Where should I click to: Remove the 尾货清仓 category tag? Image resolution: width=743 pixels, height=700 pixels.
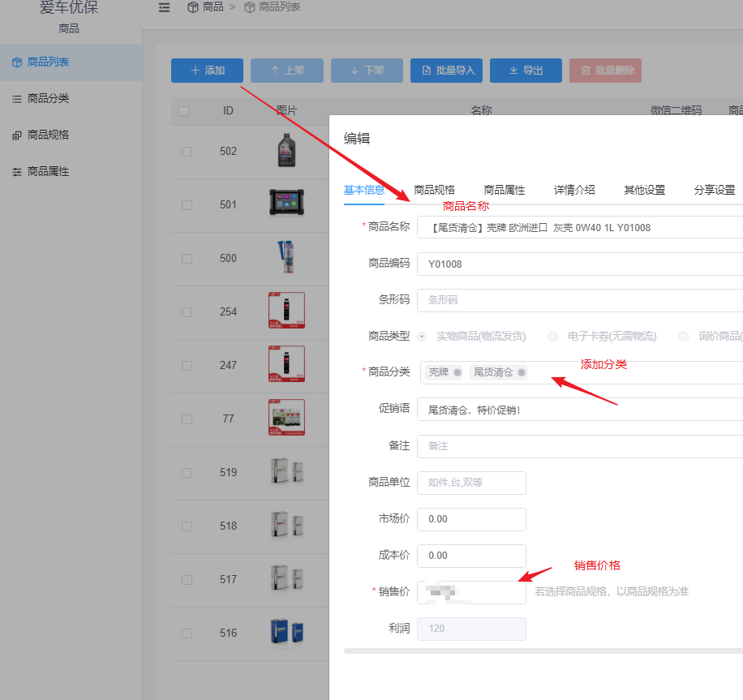[521, 372]
